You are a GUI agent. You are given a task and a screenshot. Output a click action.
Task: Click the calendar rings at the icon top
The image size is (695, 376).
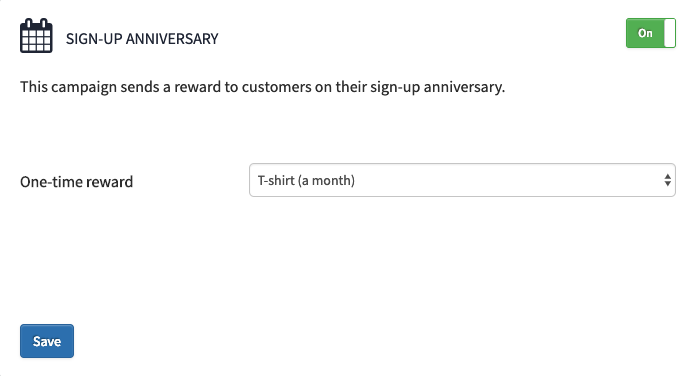pos(36,23)
